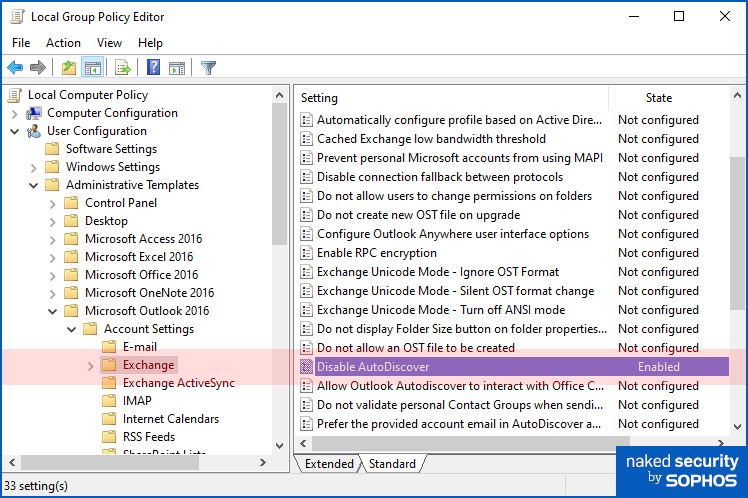The height and width of the screenshot is (498, 748).
Task: Select Configure Outlook Anywhere user interface options
Action: [x=453, y=234]
